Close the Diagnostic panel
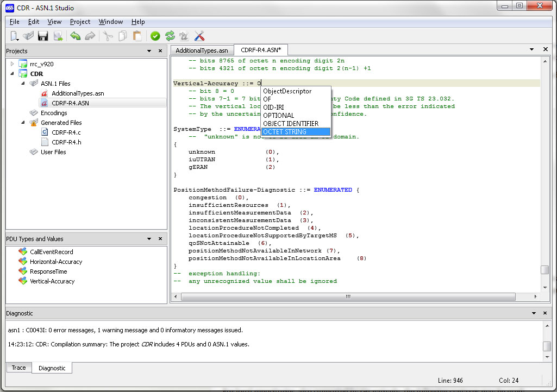557x392 pixels. coord(545,313)
